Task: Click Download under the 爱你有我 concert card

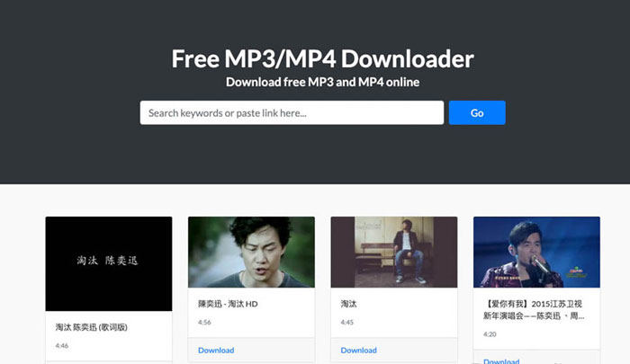Action: pyautogui.click(x=501, y=360)
